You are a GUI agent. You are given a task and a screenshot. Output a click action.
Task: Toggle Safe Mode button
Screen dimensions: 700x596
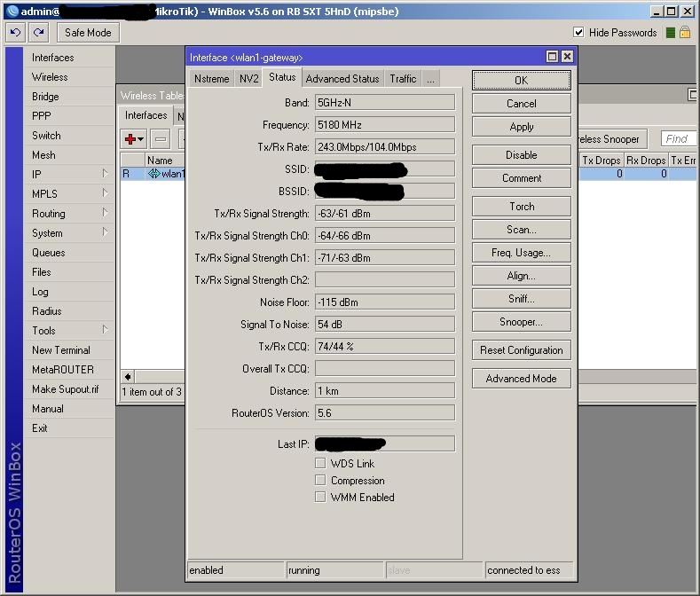point(88,33)
